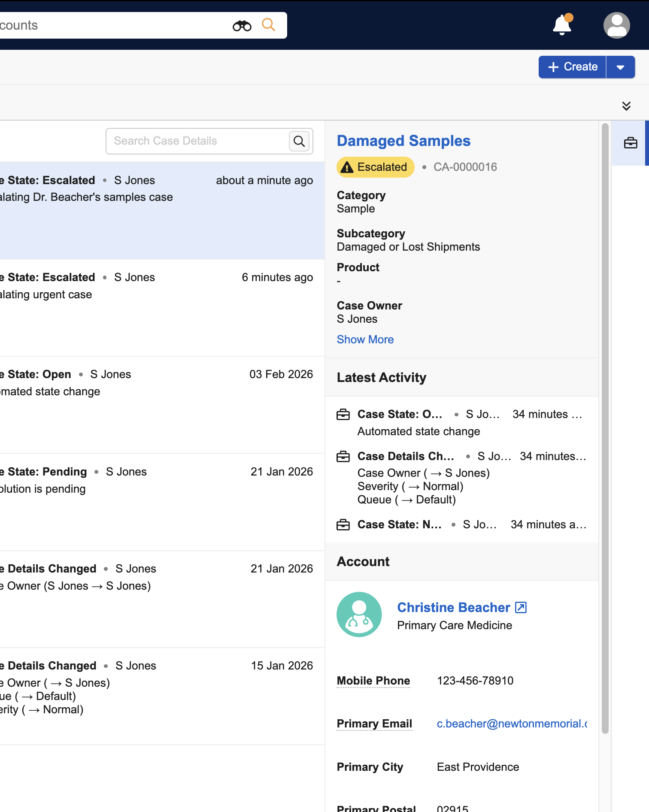
Task: Click the briefcase icon beside Case Details Changed activity
Action: [x=343, y=456]
